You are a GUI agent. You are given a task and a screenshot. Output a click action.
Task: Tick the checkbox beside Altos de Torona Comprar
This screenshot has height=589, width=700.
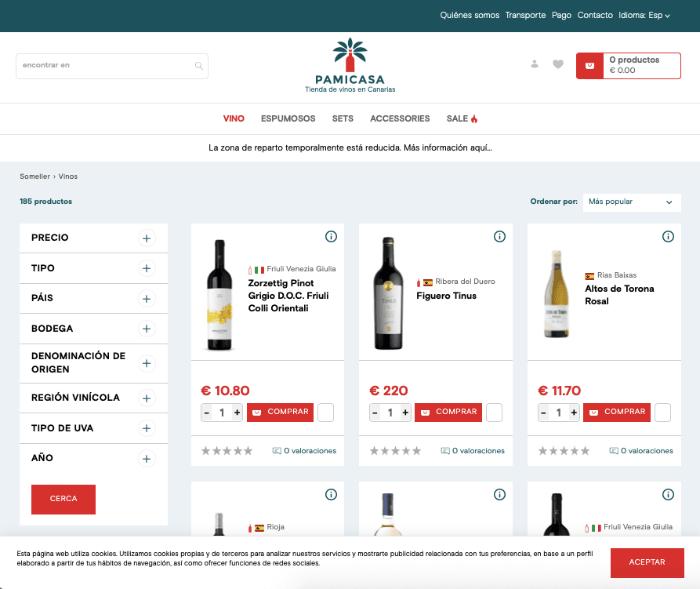pyautogui.click(x=662, y=413)
